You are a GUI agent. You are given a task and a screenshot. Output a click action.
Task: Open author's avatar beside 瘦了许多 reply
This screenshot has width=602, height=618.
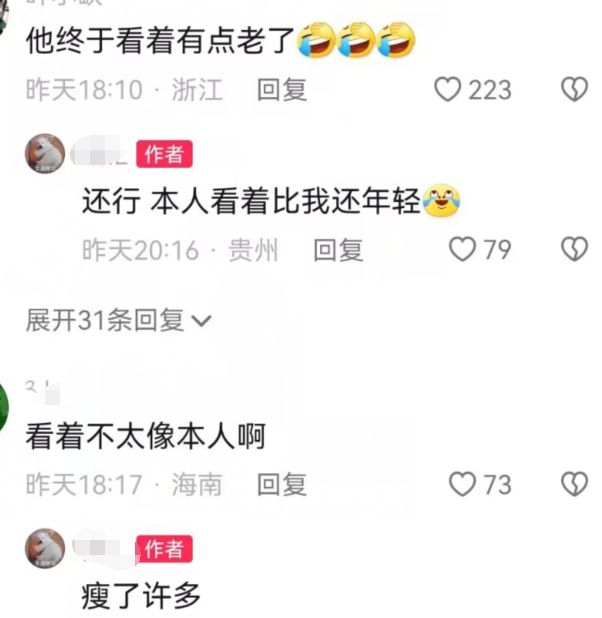point(45,549)
